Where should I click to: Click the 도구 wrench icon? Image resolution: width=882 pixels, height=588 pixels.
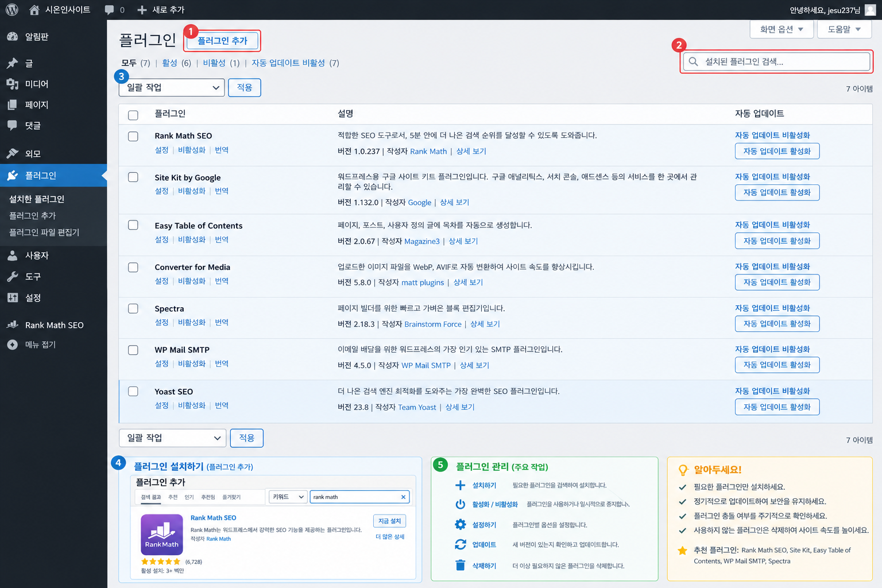(x=13, y=277)
